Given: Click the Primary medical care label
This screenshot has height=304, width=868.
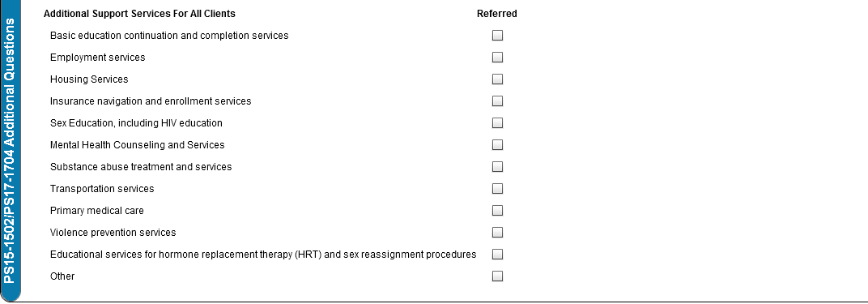Looking at the screenshot, I should [x=97, y=211].
